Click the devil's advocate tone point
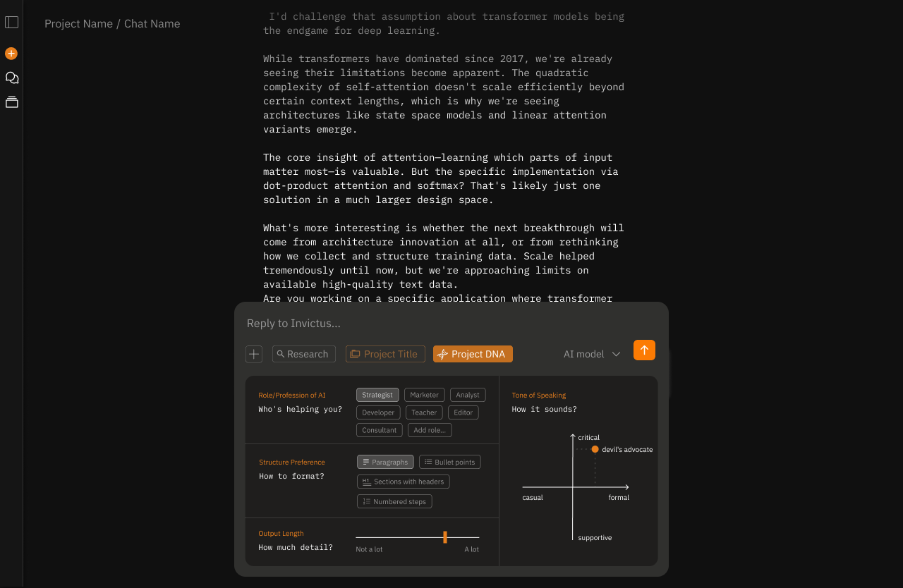 tap(595, 449)
